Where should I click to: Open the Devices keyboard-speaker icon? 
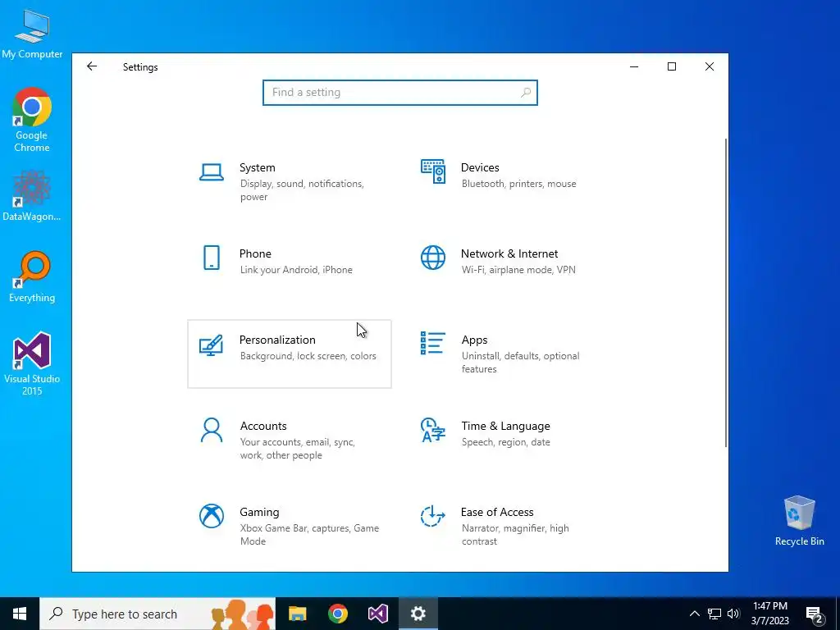433,172
